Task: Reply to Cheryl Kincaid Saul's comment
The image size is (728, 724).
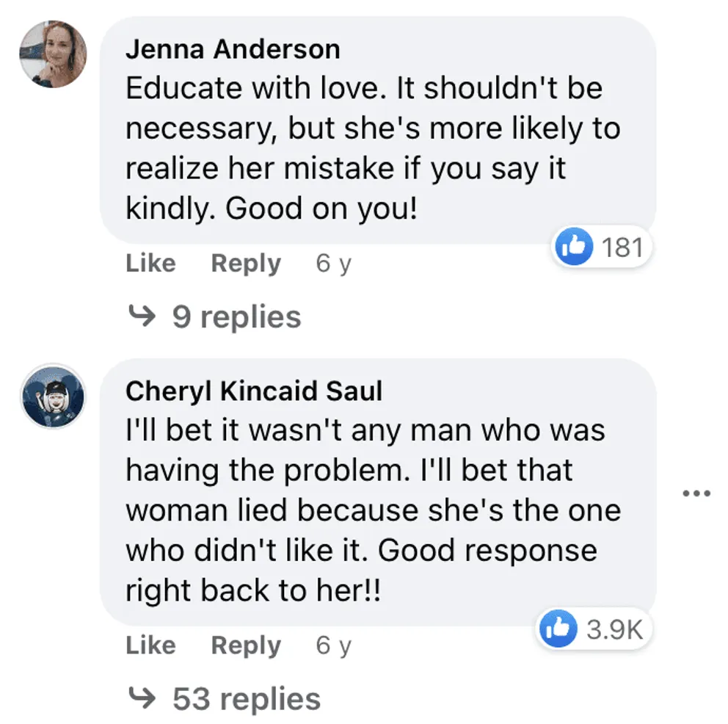Action: [246, 645]
